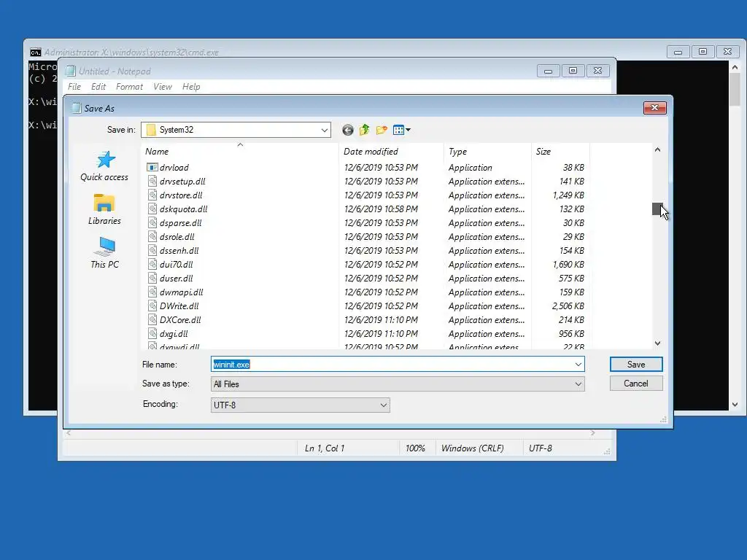Select the dssenh.dll file icon
The height and width of the screenshot is (560, 747).
point(152,250)
